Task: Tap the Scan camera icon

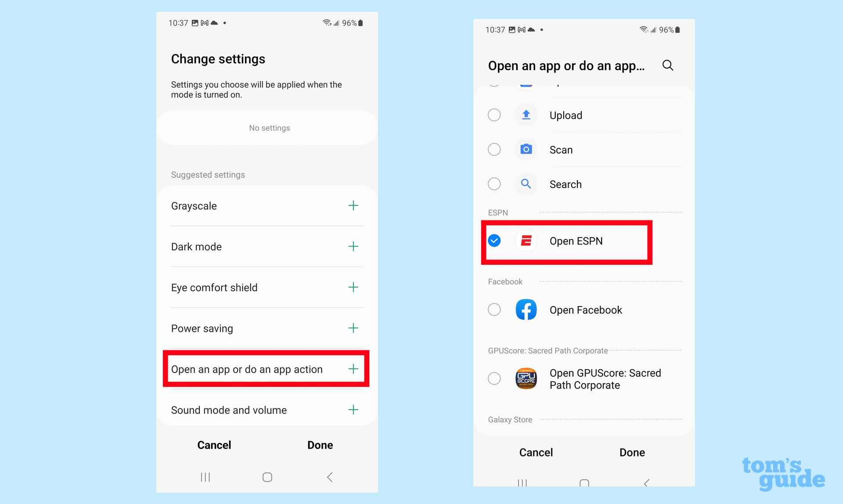Action: (x=526, y=149)
